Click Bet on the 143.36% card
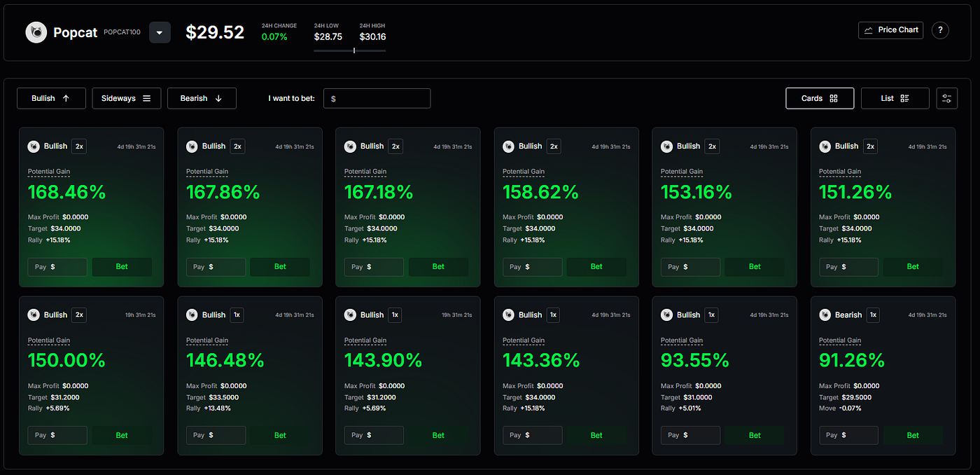 (x=596, y=435)
